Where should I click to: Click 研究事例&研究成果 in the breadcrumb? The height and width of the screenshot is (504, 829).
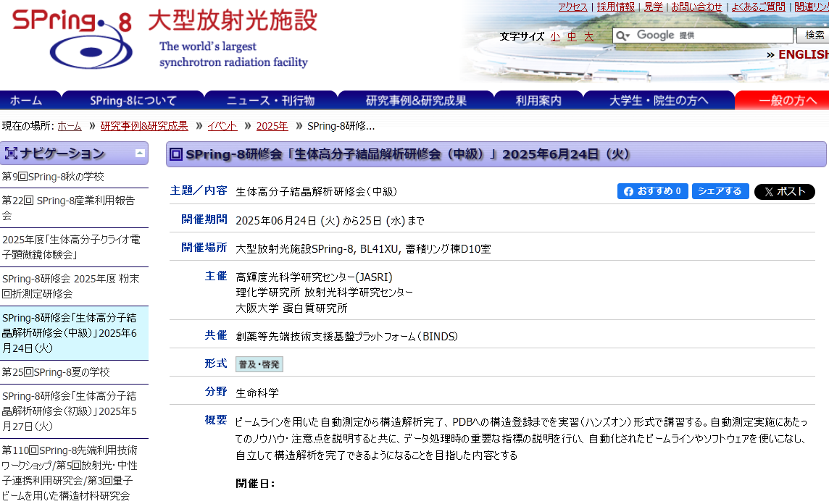coord(143,126)
